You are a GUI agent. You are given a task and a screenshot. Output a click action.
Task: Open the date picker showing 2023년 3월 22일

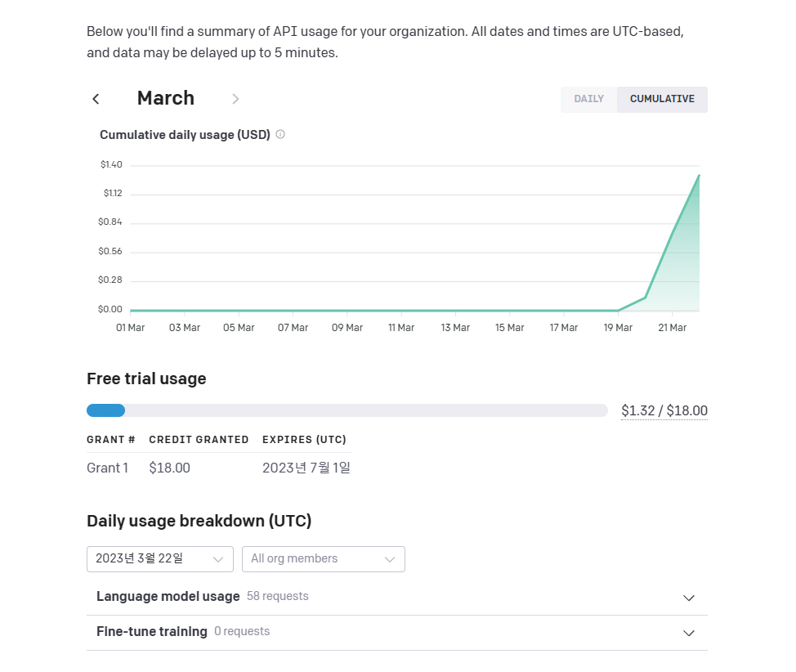tap(159, 559)
